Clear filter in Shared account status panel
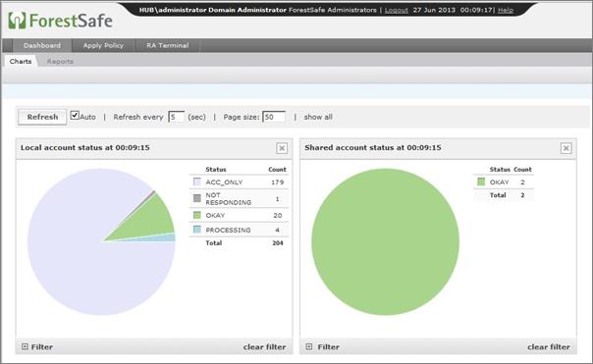The height and width of the screenshot is (364, 593). click(x=549, y=346)
